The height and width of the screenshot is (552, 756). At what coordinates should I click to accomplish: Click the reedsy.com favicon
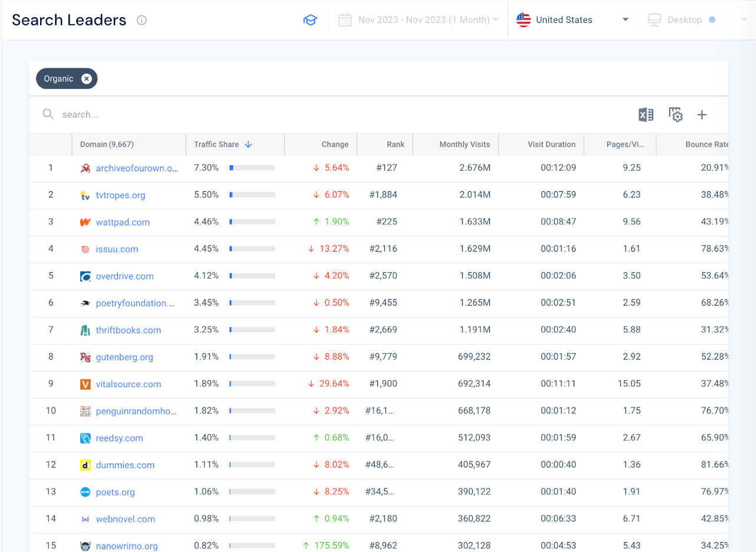(86, 438)
